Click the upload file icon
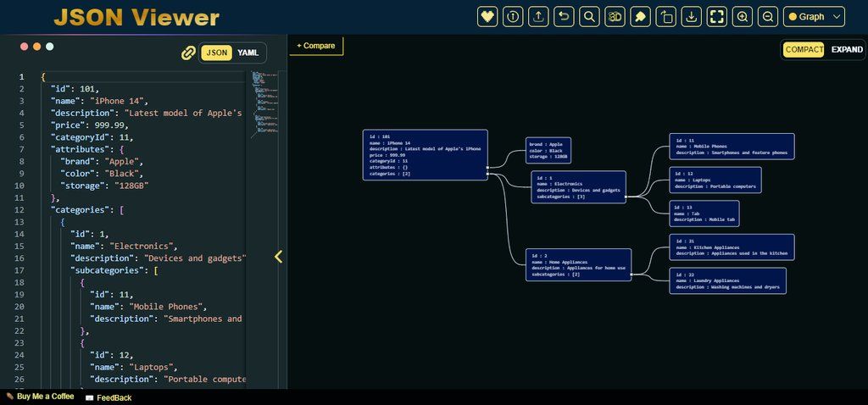Image resolution: width=868 pixels, height=405 pixels. point(538,17)
